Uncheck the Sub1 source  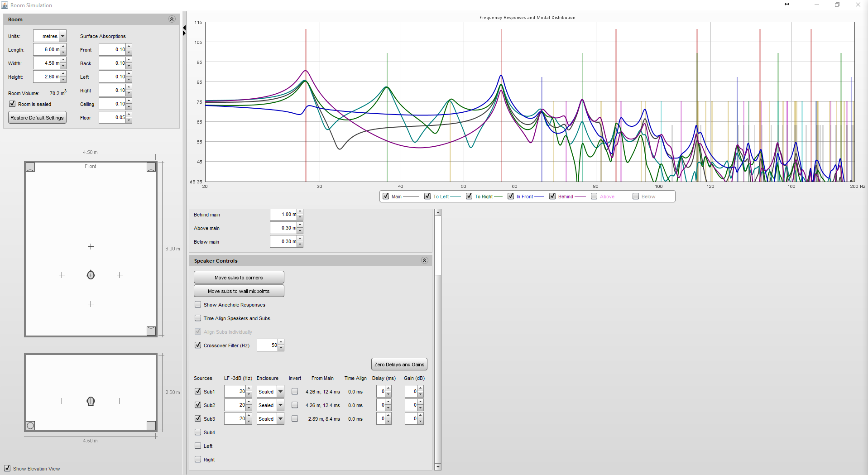pyautogui.click(x=198, y=391)
